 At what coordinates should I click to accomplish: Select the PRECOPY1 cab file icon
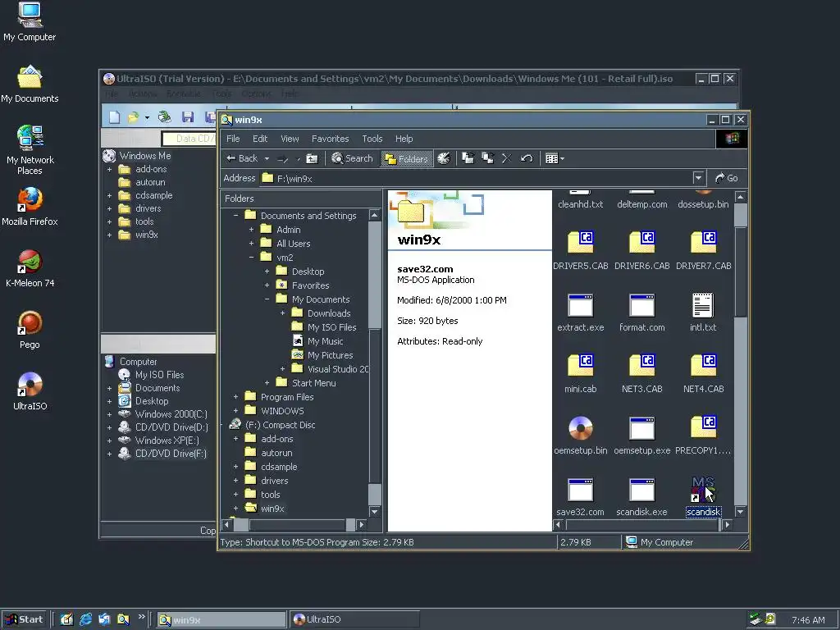pos(703,427)
